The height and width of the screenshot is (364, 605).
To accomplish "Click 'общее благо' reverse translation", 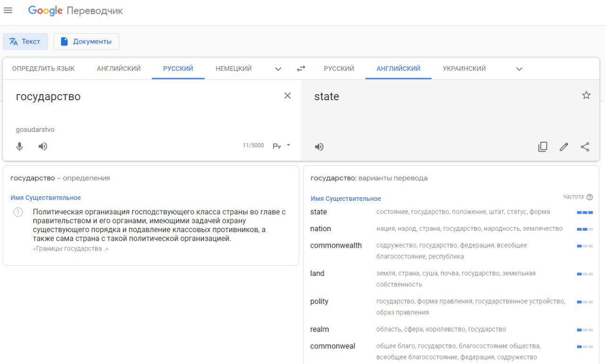I will click(395, 346).
